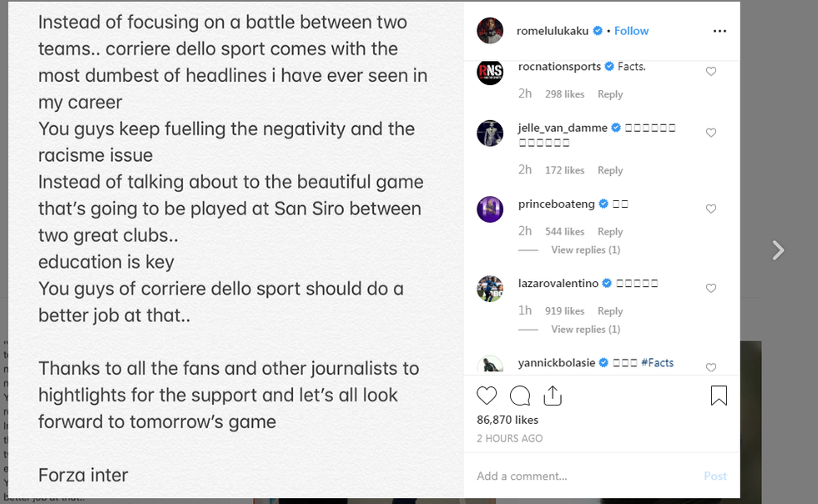The width and height of the screenshot is (818, 504).
Task: Toggle like on rocnationsports' comment
Action: (x=710, y=71)
